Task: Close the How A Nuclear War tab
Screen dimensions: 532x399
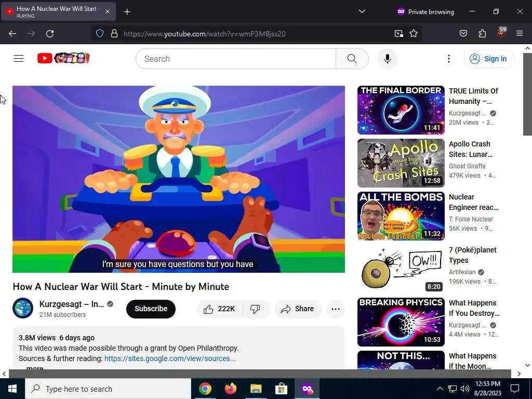Action: [x=107, y=11]
